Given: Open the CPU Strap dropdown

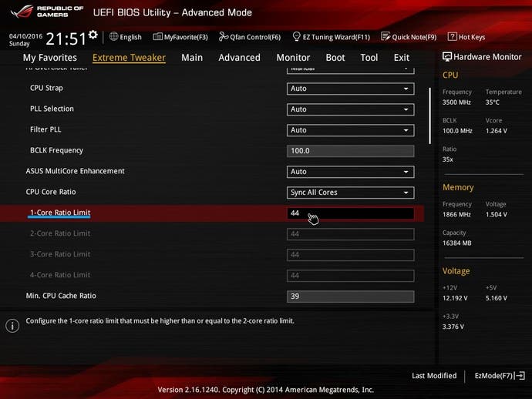Looking at the screenshot, I should [x=351, y=89].
